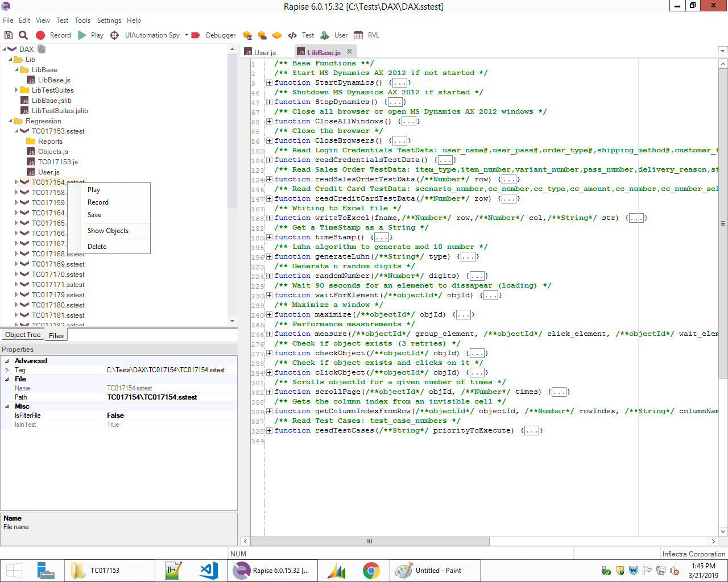The height and width of the screenshot is (582, 728).
Task: Expand the LibTestSuites folder
Action: point(16,90)
